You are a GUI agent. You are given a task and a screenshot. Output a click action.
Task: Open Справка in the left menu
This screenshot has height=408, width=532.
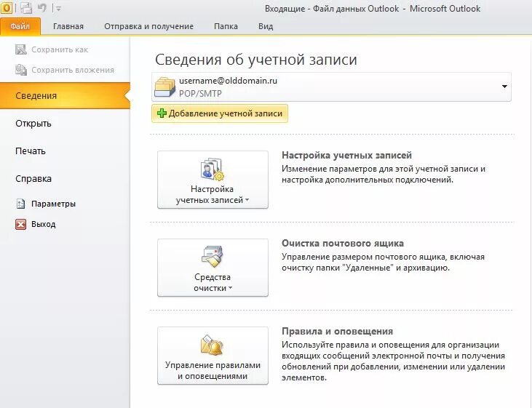33,179
